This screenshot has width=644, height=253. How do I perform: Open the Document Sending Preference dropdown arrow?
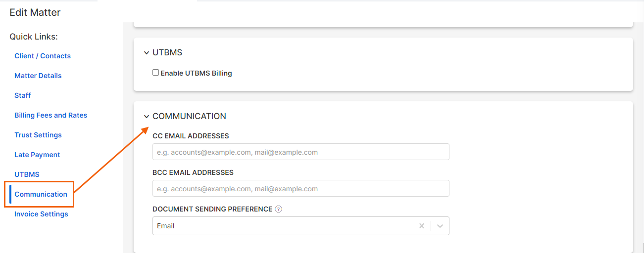click(x=440, y=226)
